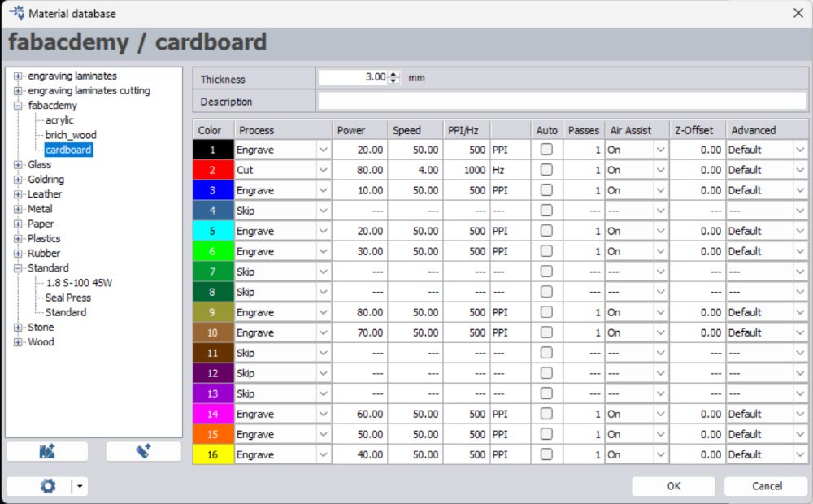
Task: Open Process dropdown for color 16
Action: (323, 454)
